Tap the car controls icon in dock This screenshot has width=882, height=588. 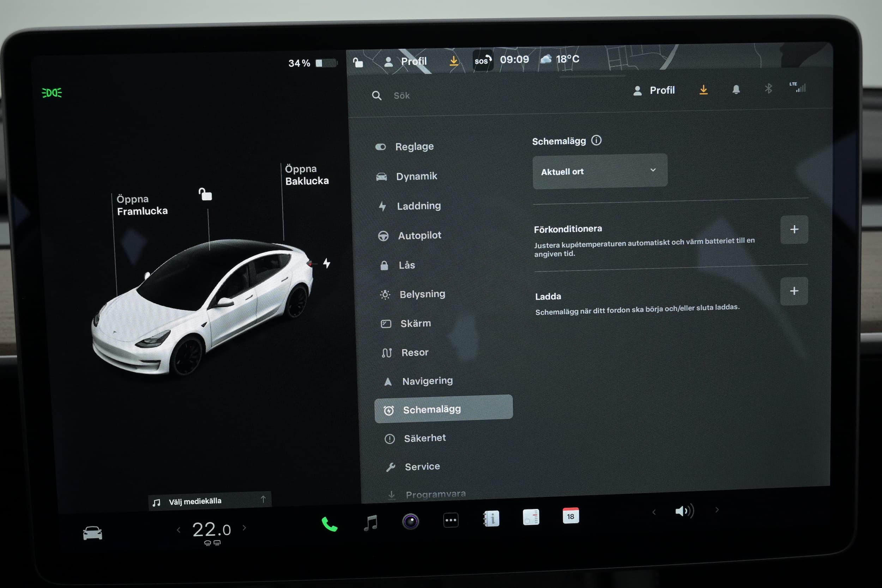coord(92,533)
